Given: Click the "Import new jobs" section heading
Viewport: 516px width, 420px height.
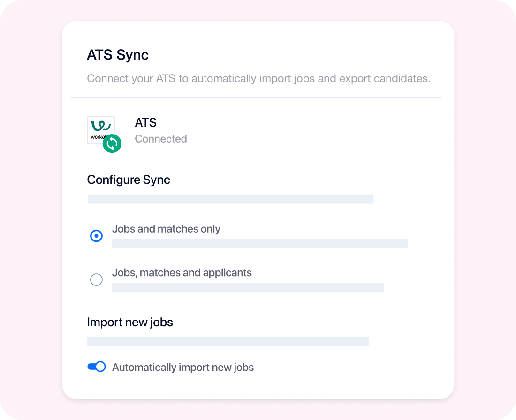Looking at the screenshot, I should tap(130, 322).
